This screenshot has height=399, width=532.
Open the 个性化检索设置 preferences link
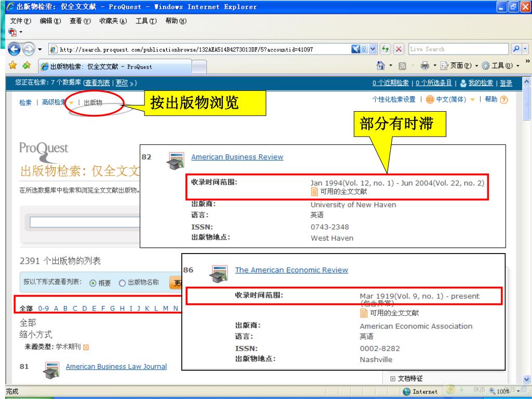pos(394,99)
